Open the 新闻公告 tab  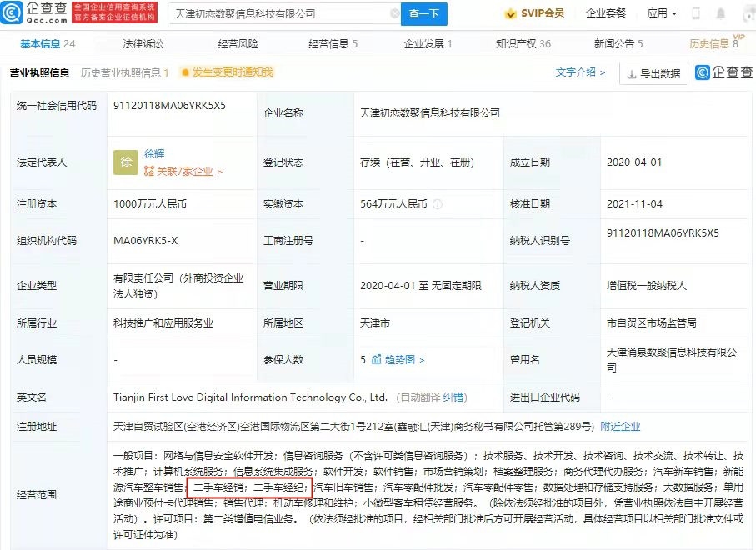(618, 44)
